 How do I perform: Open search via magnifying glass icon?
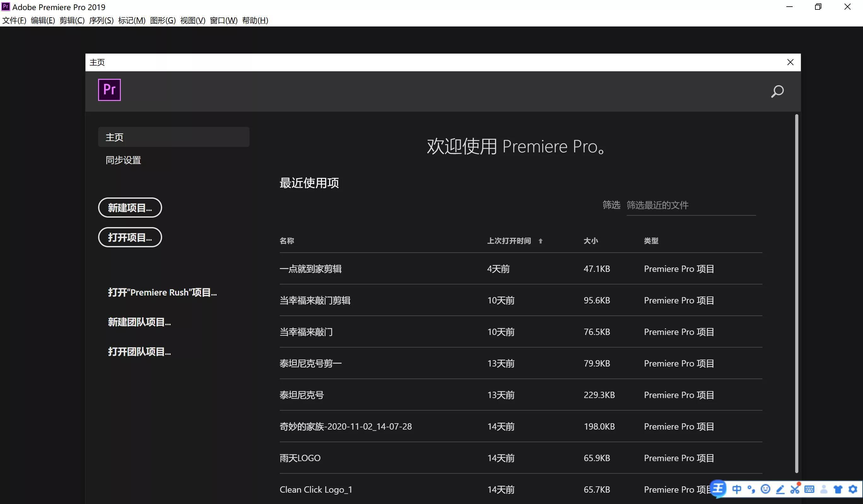pyautogui.click(x=777, y=91)
